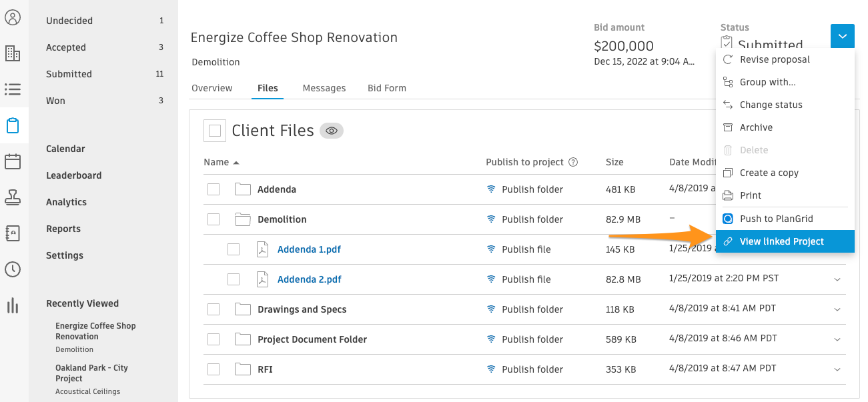Click the Submitted status clipboard icon
868x402 pixels.
(x=727, y=44)
